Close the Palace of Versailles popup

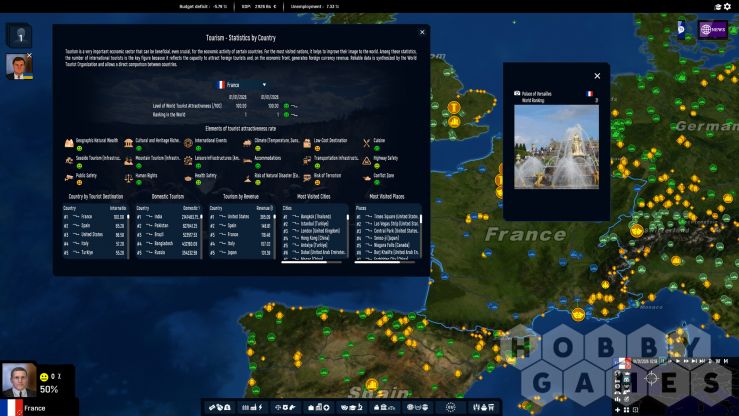pyautogui.click(x=597, y=76)
